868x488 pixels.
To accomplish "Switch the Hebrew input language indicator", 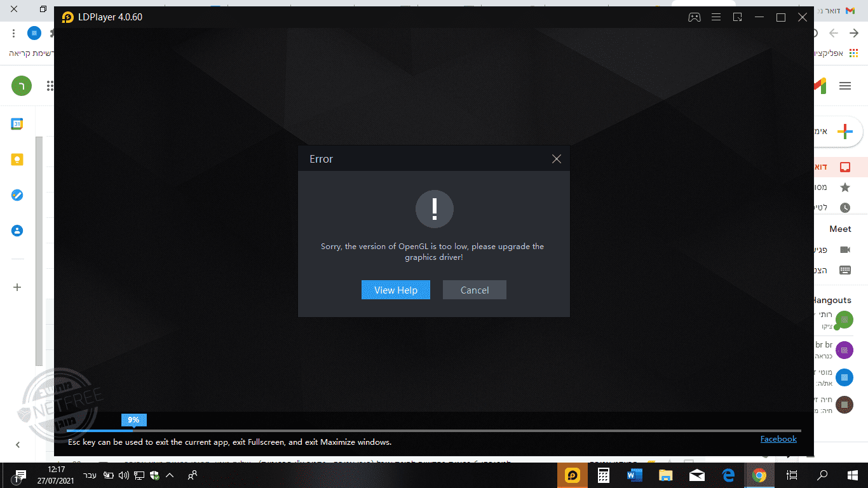I will coord(90,475).
